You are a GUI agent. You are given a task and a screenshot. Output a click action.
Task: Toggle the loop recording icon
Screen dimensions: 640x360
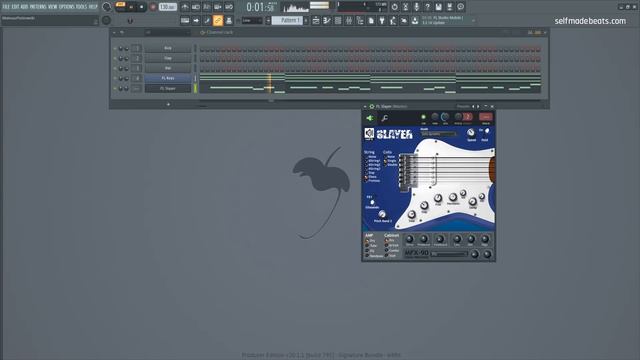229,7
